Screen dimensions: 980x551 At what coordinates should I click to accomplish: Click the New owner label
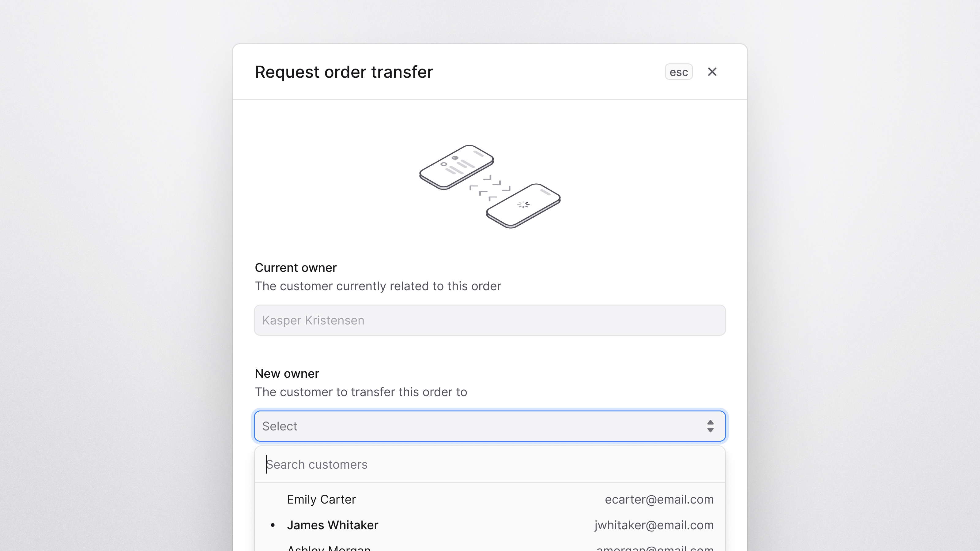tap(287, 373)
